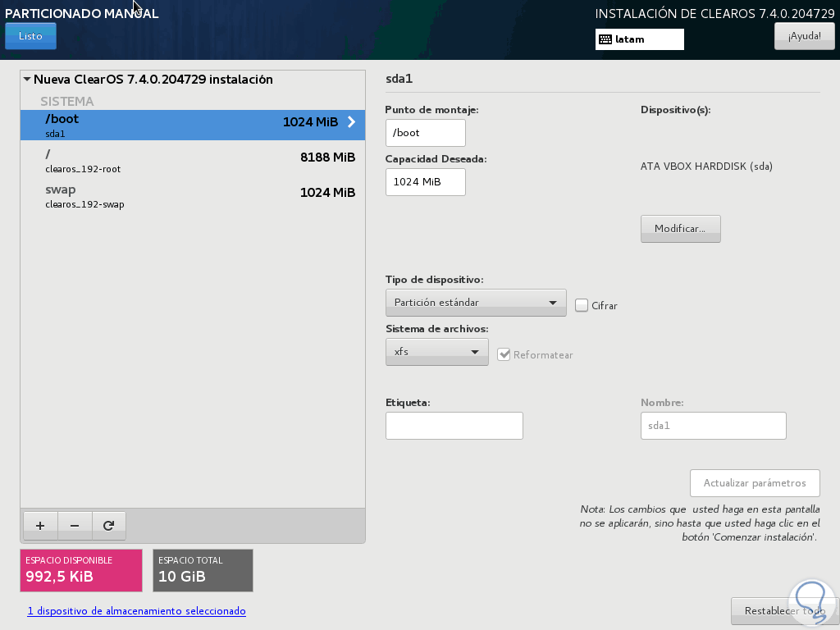Screen dimensions: 840x630
Task: Click the Restablecer todo button
Action: (x=785, y=611)
